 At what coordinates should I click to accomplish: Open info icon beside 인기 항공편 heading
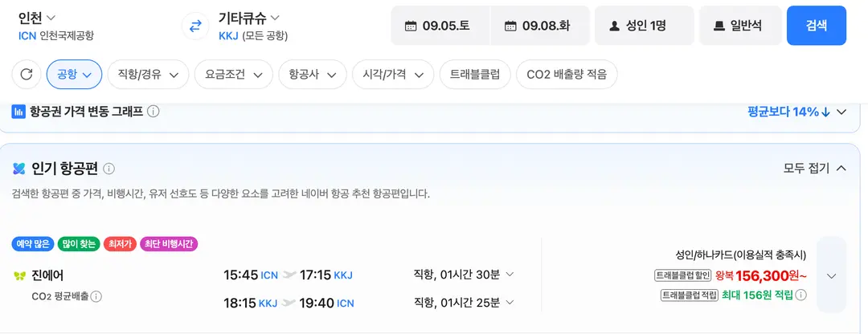109,169
